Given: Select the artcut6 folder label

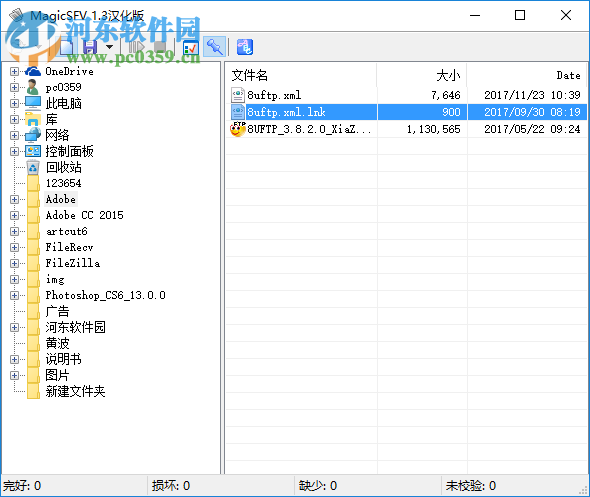Looking at the screenshot, I should (x=67, y=231).
